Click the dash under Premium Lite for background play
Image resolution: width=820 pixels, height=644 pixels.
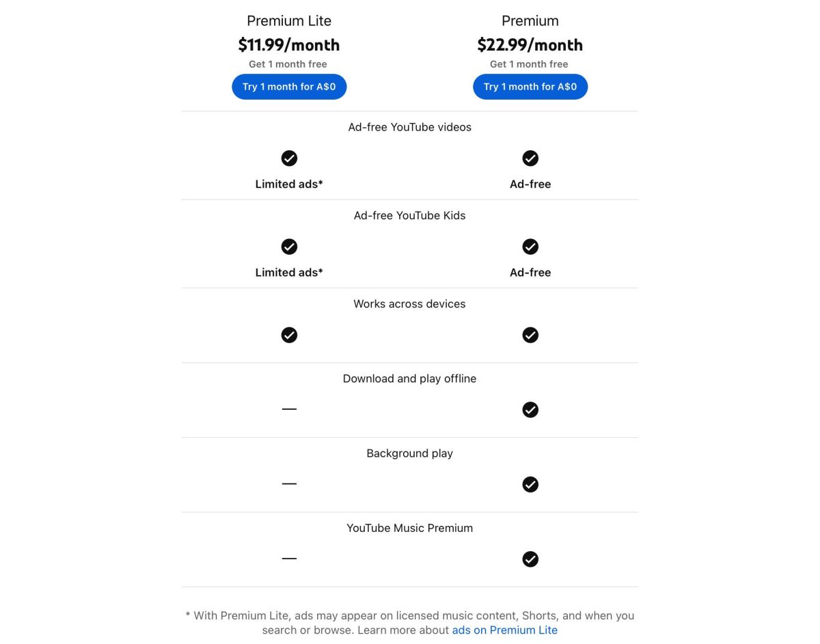click(289, 484)
